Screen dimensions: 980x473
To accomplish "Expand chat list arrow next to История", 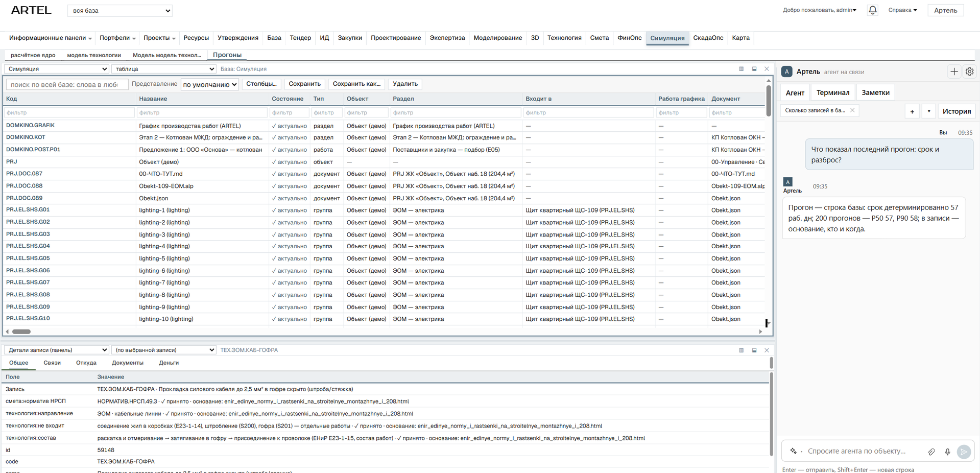I will coord(929,111).
